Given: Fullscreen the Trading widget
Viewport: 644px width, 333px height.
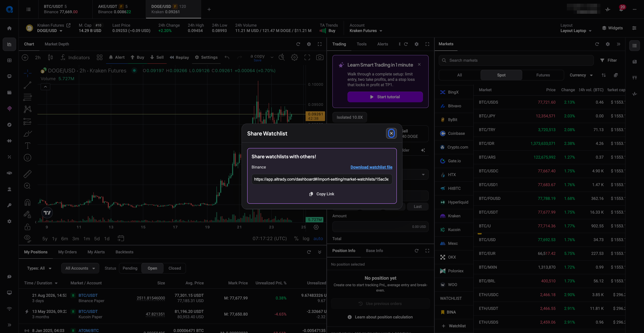Looking at the screenshot, I should point(427,44).
